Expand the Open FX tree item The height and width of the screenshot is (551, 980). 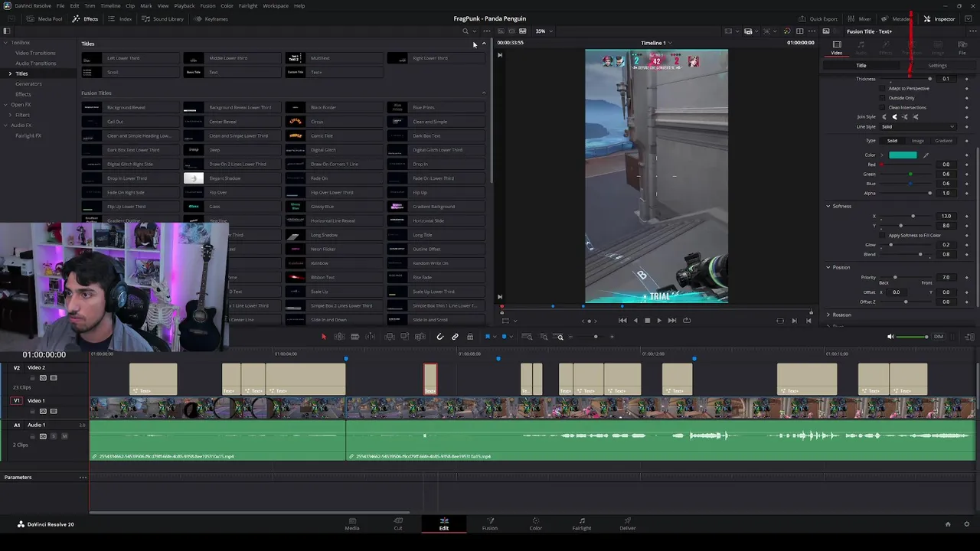pos(5,105)
